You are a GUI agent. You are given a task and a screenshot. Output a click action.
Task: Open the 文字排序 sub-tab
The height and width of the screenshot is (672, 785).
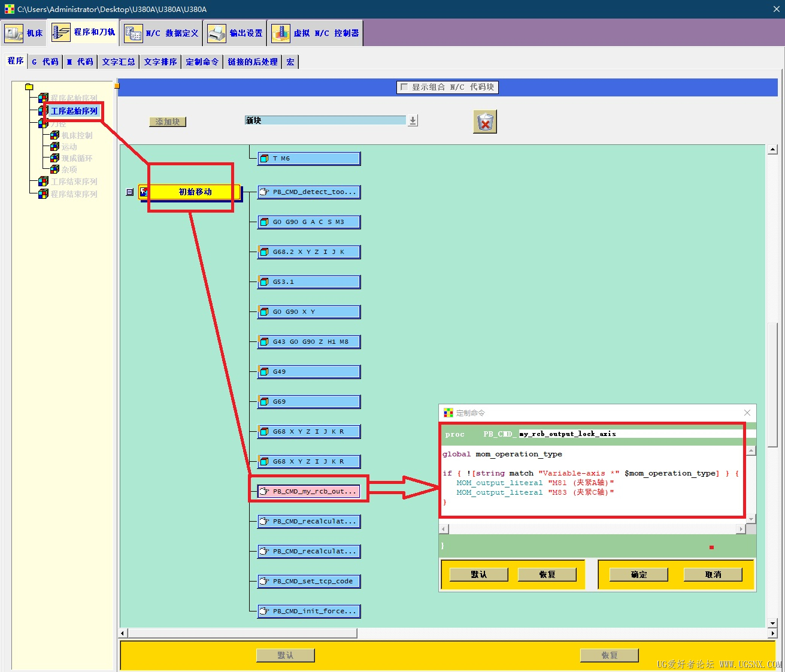click(x=160, y=62)
